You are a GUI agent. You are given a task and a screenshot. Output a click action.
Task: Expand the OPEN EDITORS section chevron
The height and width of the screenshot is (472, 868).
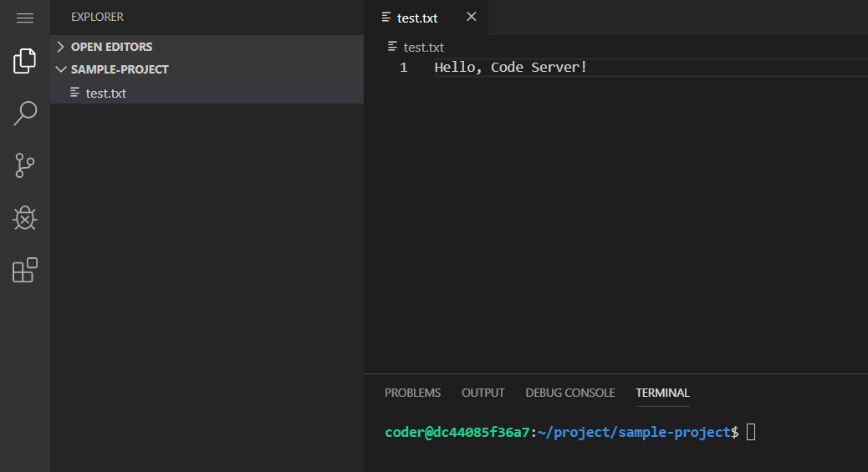point(61,47)
